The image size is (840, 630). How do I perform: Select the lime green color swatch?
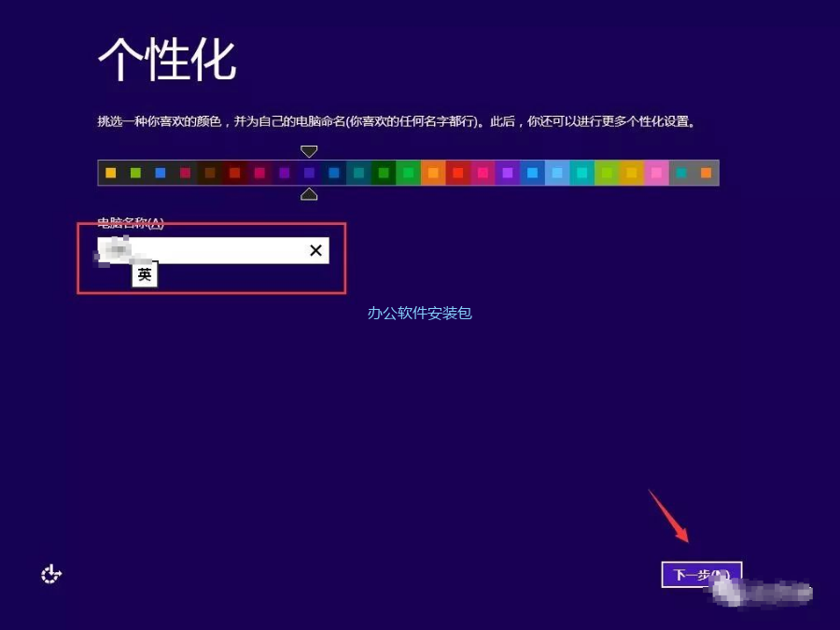(x=136, y=173)
